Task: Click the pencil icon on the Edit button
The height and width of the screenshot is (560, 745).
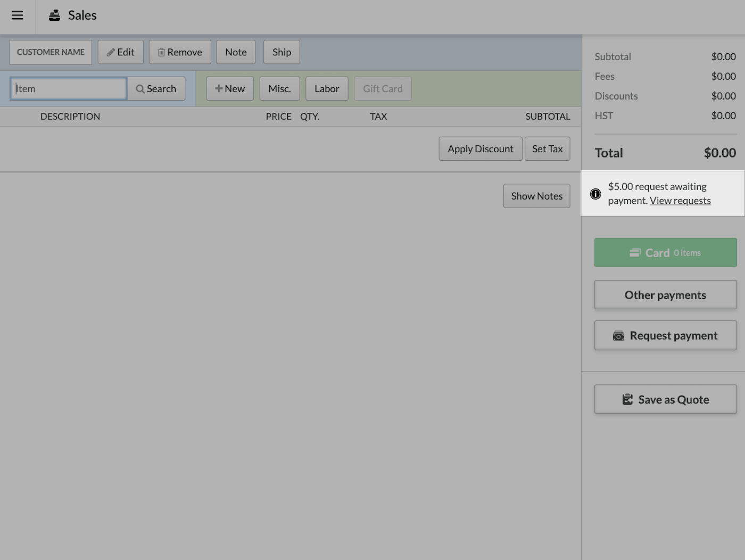Action: click(x=112, y=52)
